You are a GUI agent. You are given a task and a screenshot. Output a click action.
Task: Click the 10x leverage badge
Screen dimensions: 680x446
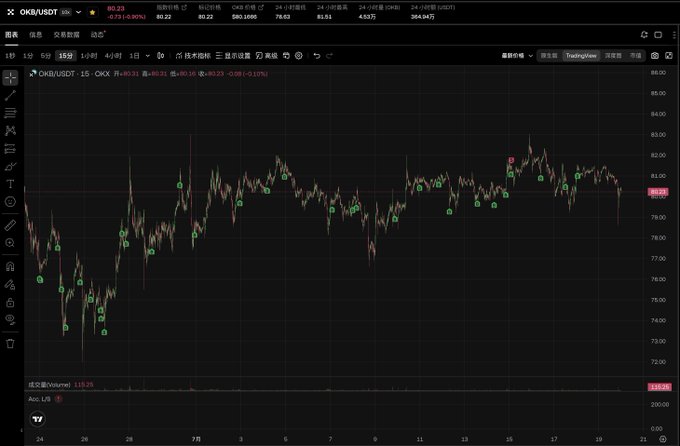point(65,12)
